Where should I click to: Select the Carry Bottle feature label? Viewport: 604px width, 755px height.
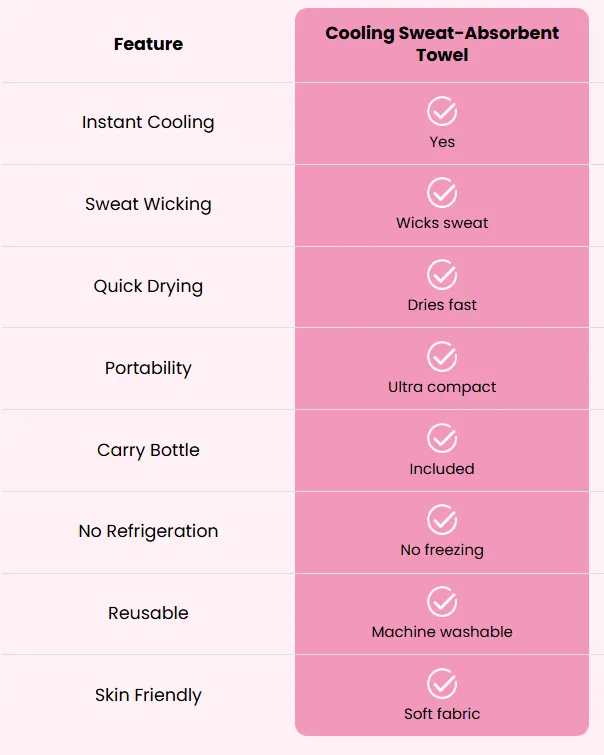click(148, 450)
